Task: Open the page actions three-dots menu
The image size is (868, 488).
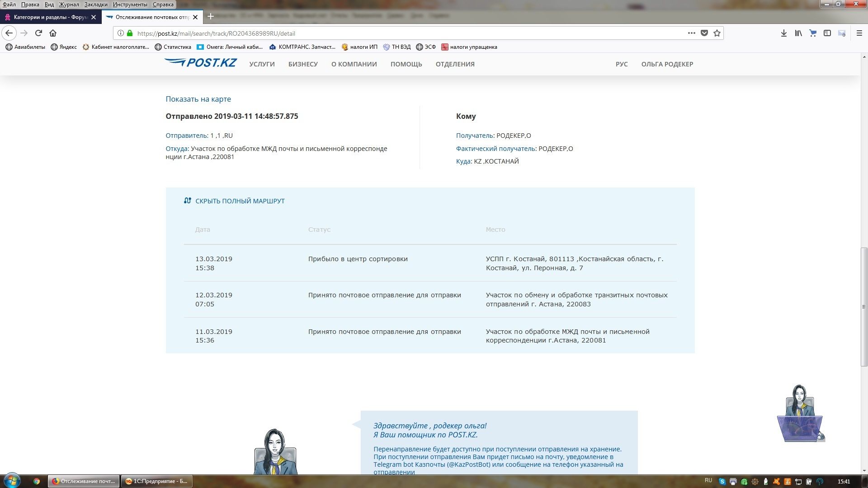Action: [692, 33]
